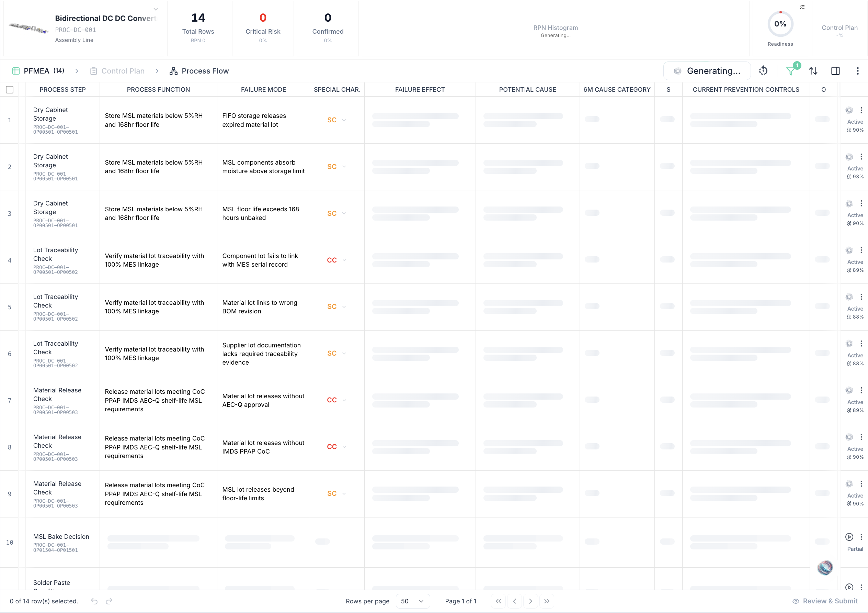Image resolution: width=868 pixels, height=613 pixels.
Task: Switch to the Process Flow tab
Action: (x=199, y=71)
